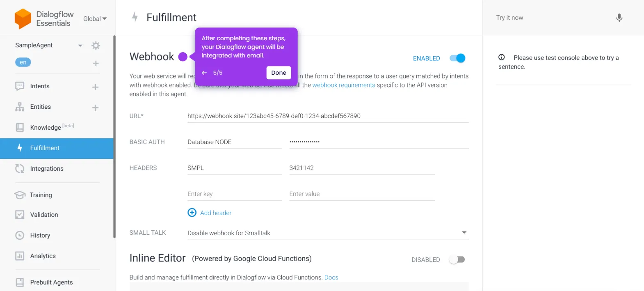This screenshot has height=291, width=644.
Task: Follow the webhook requirements link
Action: 344,85
